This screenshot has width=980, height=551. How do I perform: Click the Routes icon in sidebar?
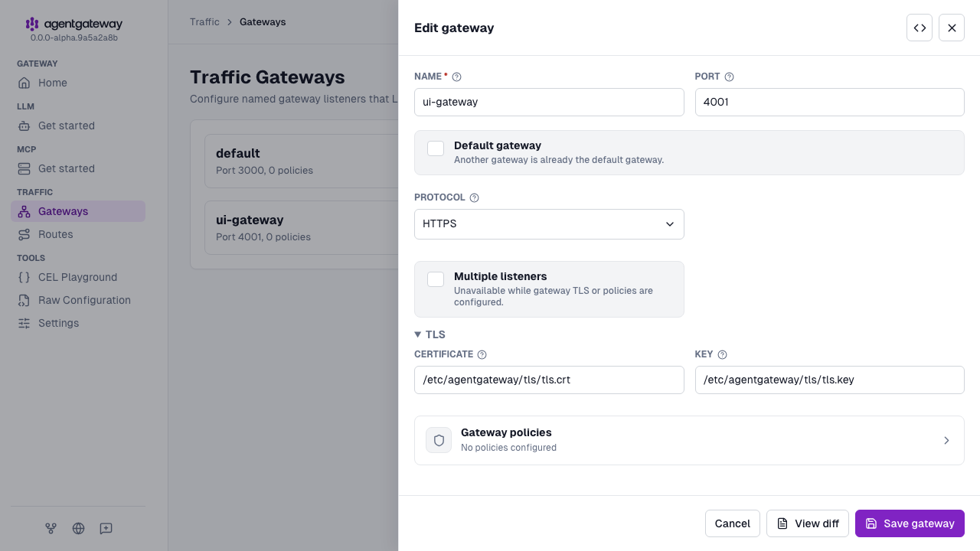tap(24, 234)
